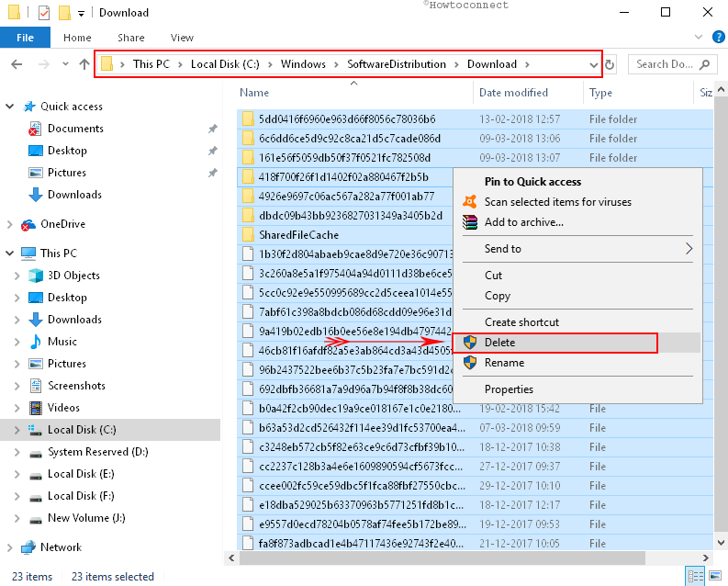Choose Pin to Quick access
The height and width of the screenshot is (586, 728).
pos(533,182)
